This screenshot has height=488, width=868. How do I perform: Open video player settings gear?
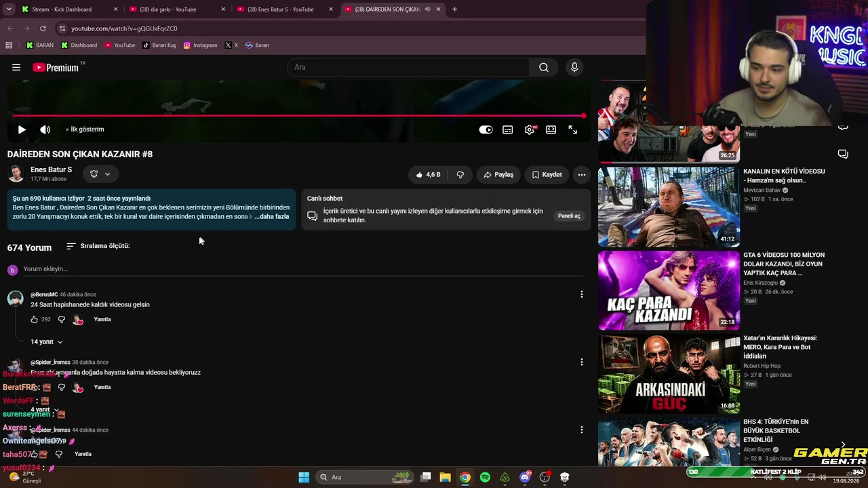pyautogui.click(x=530, y=129)
